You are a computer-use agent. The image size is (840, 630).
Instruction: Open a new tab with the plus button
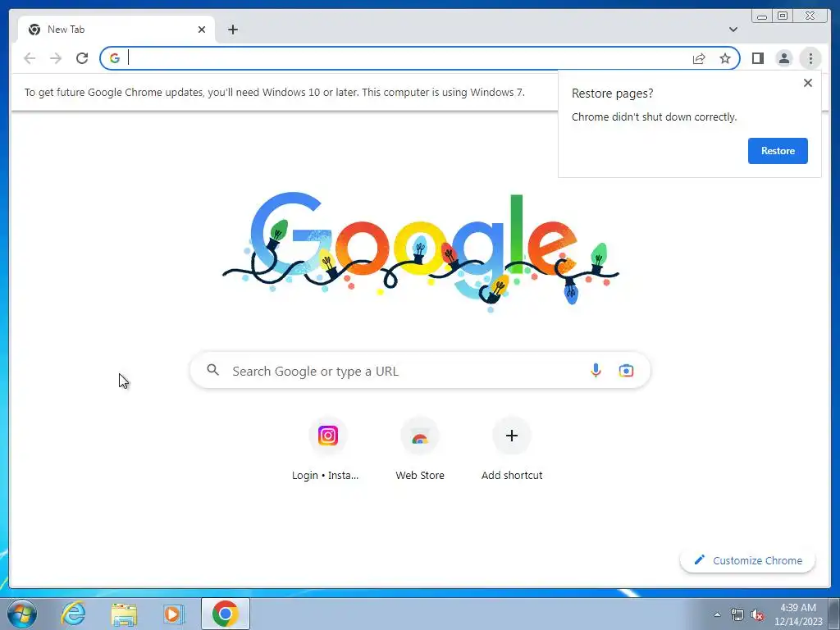(x=232, y=30)
